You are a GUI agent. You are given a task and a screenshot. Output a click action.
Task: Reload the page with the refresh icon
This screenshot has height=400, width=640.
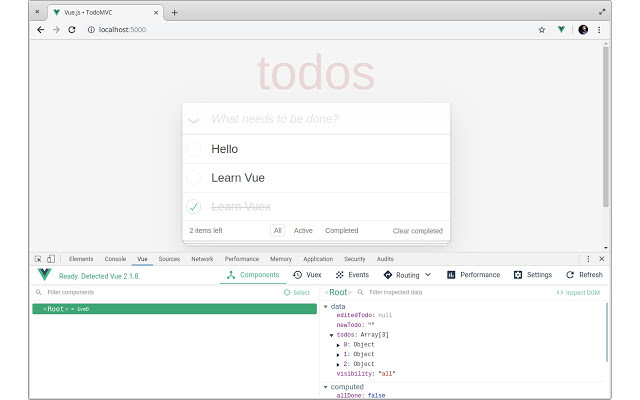[72, 29]
